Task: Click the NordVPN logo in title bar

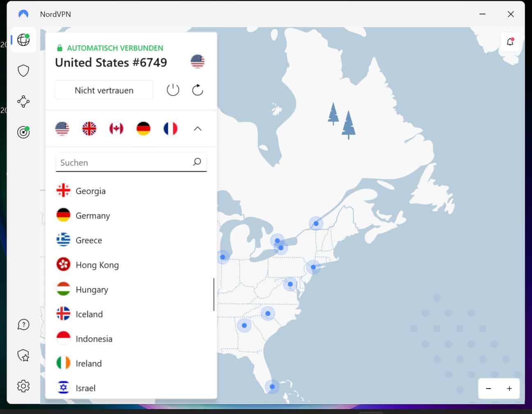Action: click(23, 14)
